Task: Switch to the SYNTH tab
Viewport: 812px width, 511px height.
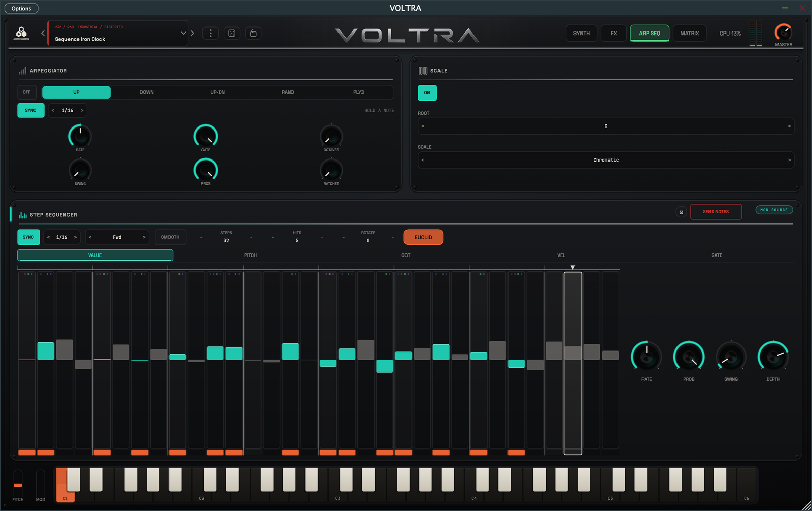Action: [582, 34]
